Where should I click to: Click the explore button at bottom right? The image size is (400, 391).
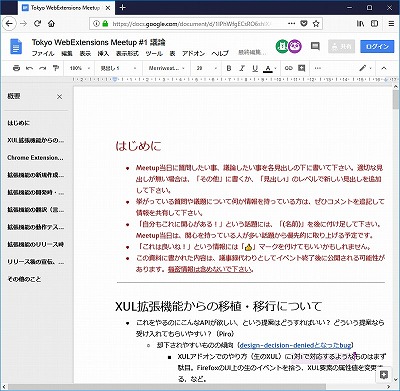click(384, 375)
